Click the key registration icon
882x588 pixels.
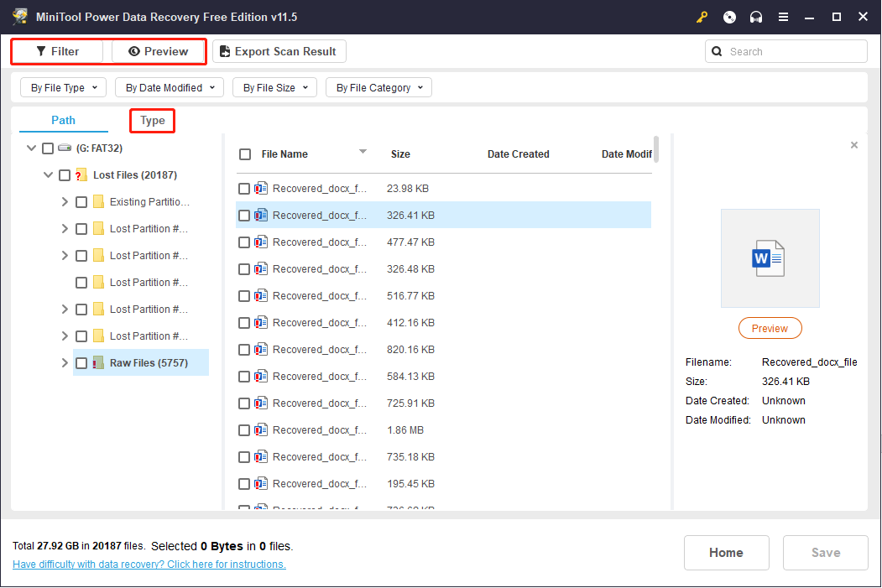702,17
